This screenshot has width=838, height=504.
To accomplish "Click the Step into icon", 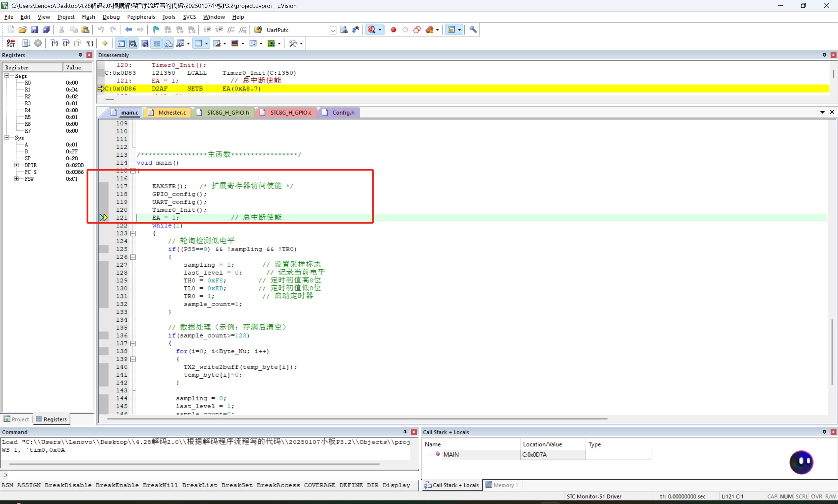I will pos(54,43).
